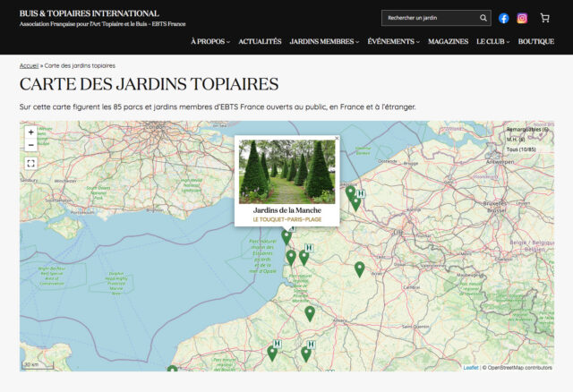The width and height of the screenshot is (573, 392).
Task: Toggle the M.H. map filter
Action: [x=515, y=140]
